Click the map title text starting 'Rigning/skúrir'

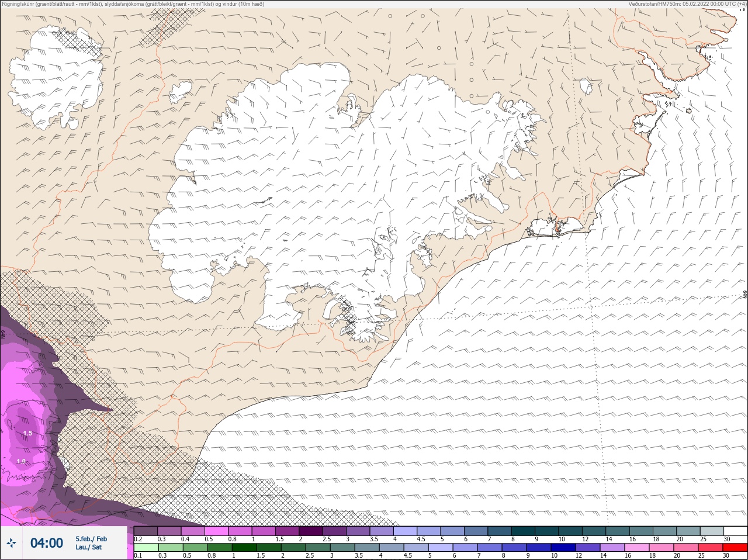[x=133, y=4]
